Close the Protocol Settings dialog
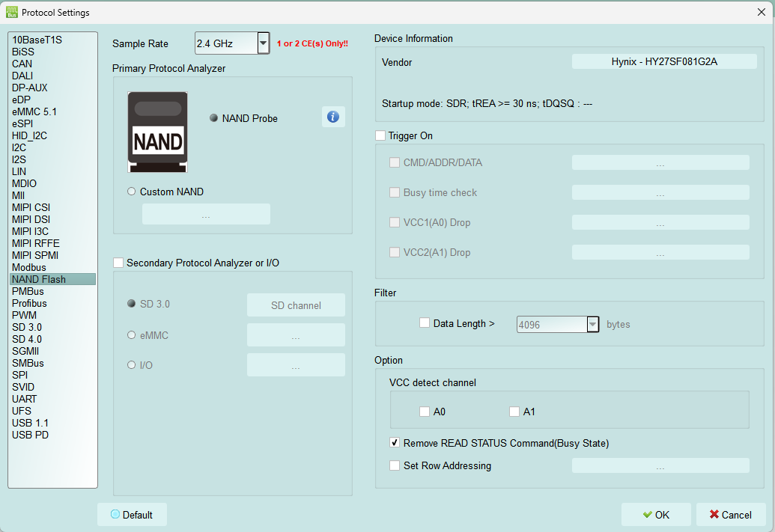 click(x=762, y=12)
